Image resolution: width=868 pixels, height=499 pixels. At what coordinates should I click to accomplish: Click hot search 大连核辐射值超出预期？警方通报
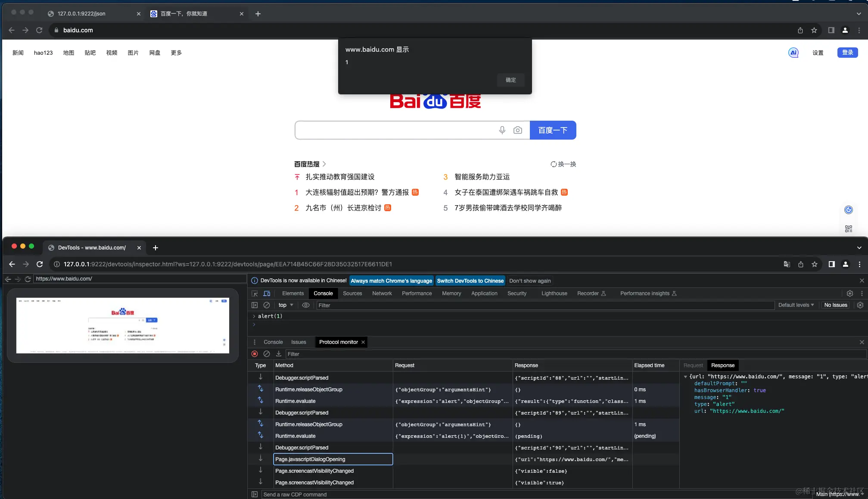(357, 192)
